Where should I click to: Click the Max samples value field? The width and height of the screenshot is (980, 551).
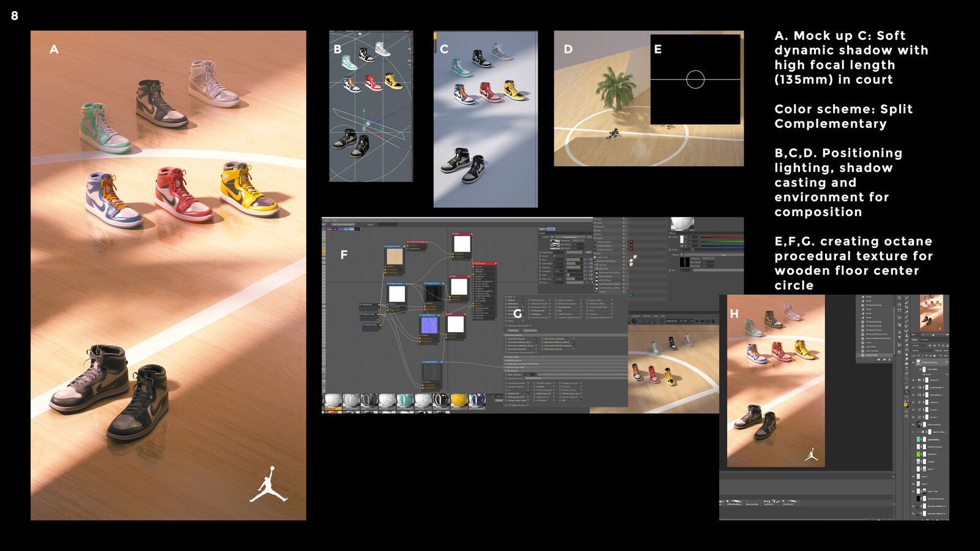tap(530, 375)
